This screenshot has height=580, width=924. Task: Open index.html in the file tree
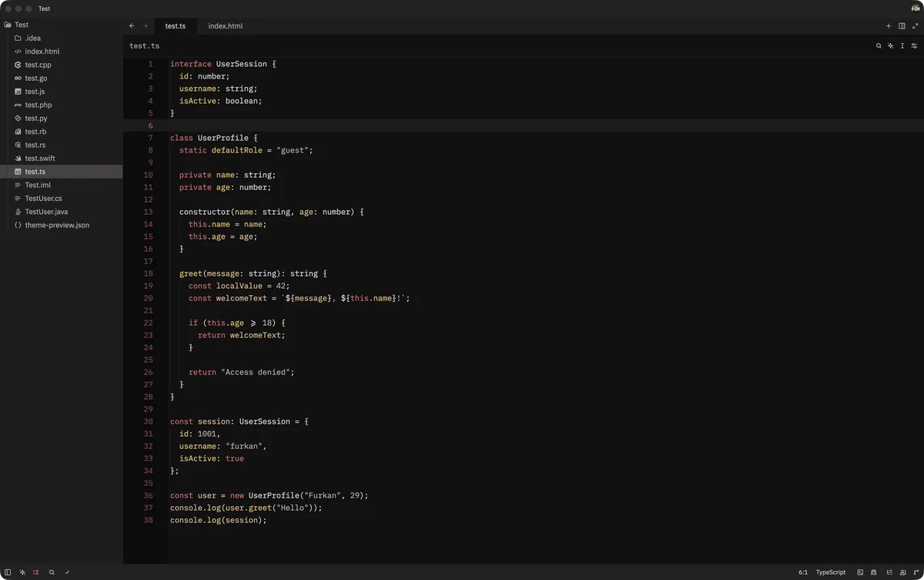62,52
